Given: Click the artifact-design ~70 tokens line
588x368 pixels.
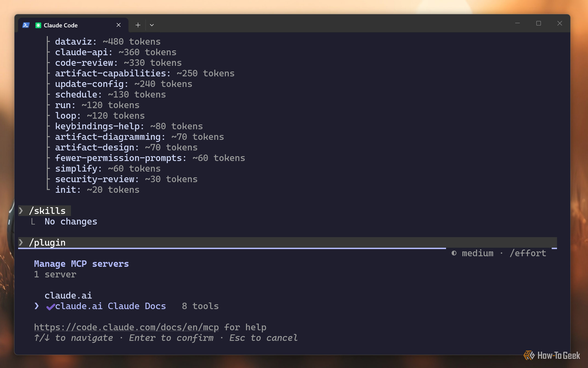Looking at the screenshot, I should click(126, 147).
